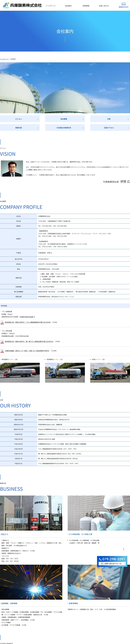Click the 平成14年8月 history row

65,444
